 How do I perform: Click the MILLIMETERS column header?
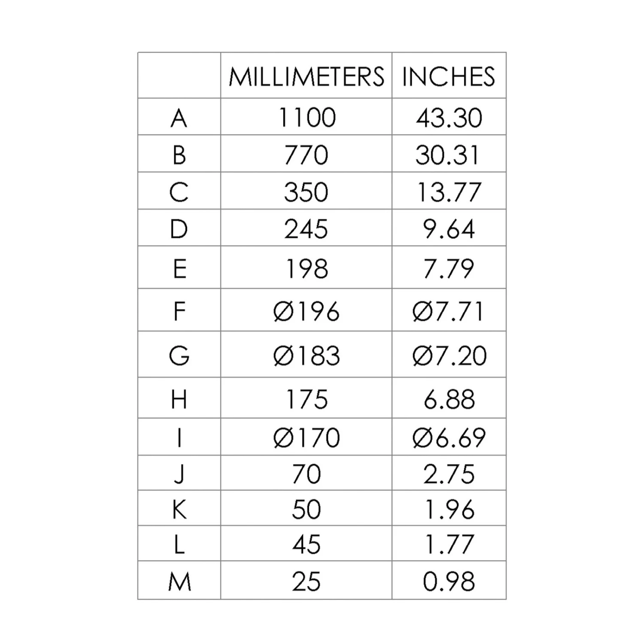tap(306, 76)
